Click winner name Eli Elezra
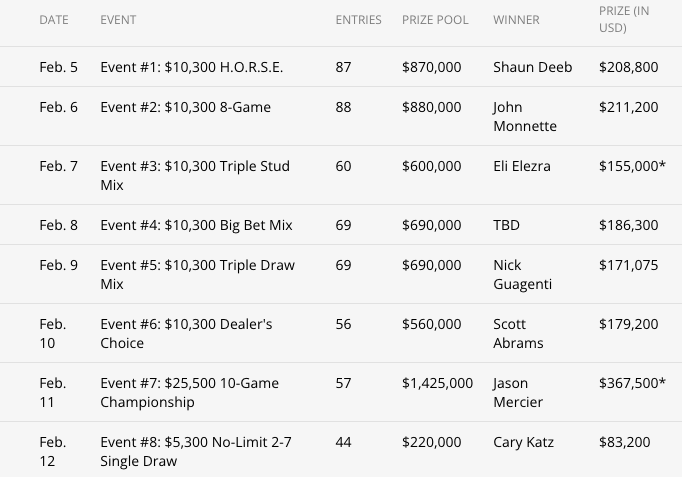This screenshot has height=477, width=682. click(x=523, y=166)
